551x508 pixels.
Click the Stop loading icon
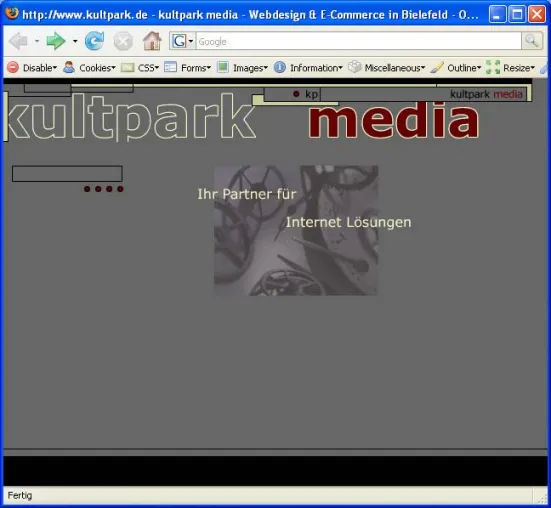(123, 41)
